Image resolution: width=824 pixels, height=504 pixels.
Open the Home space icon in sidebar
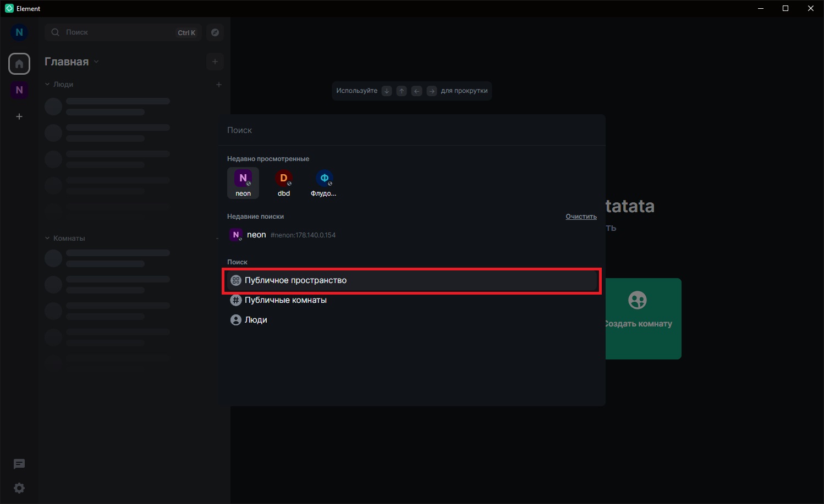[19, 64]
